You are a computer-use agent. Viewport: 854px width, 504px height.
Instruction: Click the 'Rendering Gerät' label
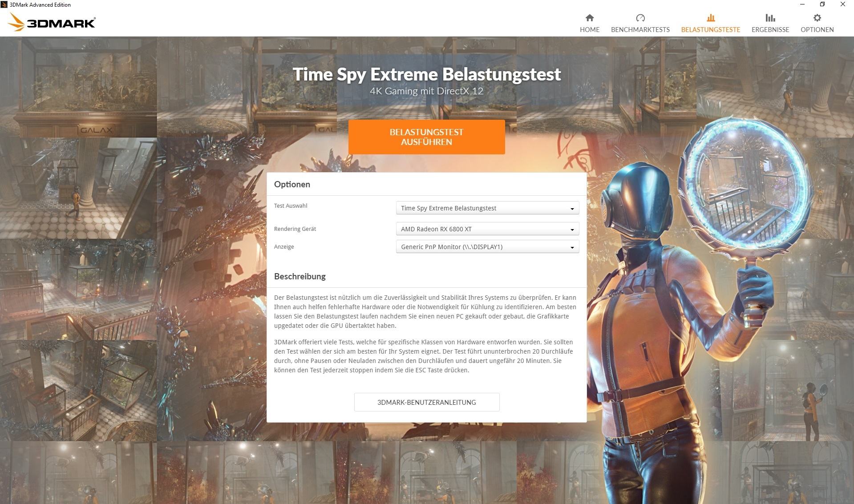coord(295,229)
